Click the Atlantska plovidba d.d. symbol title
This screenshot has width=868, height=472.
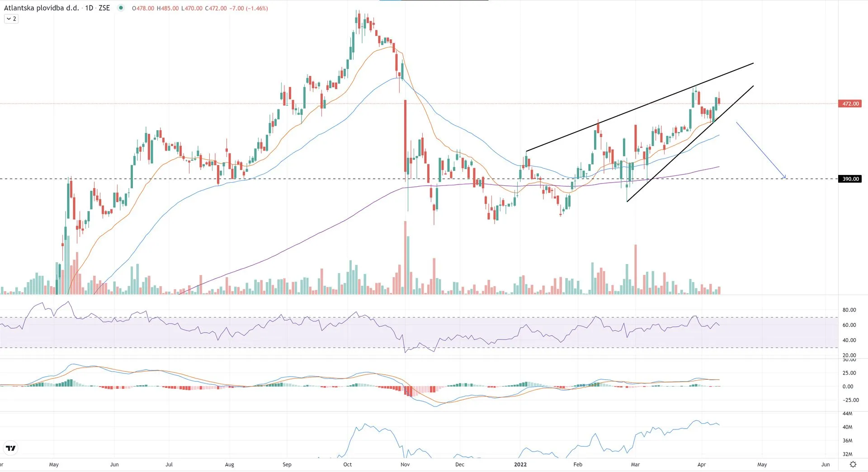point(41,8)
